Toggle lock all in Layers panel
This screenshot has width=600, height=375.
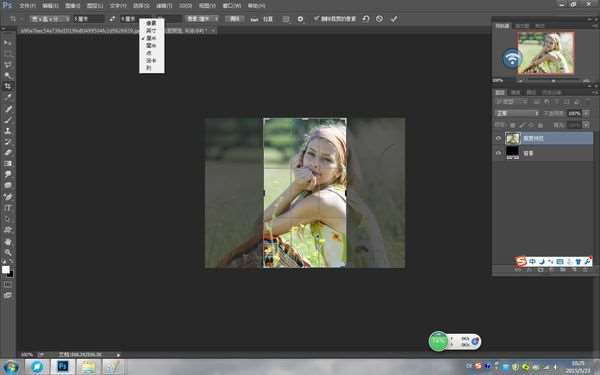point(540,125)
